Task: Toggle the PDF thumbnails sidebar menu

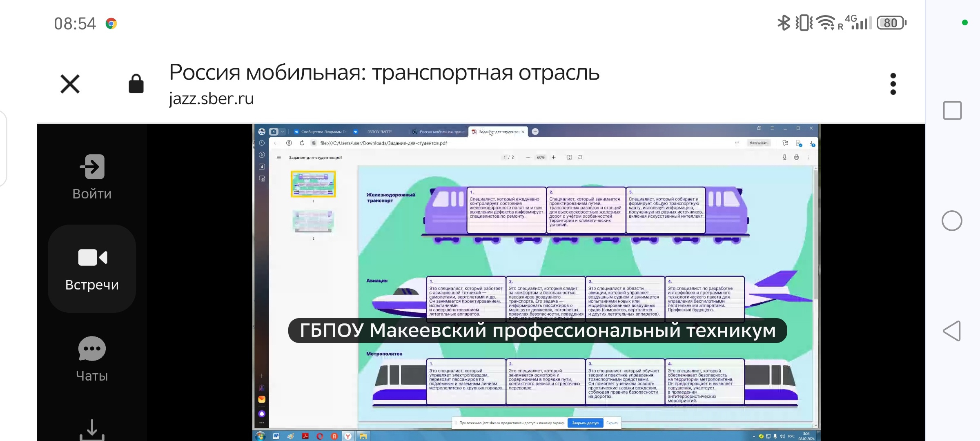Action: [x=279, y=157]
